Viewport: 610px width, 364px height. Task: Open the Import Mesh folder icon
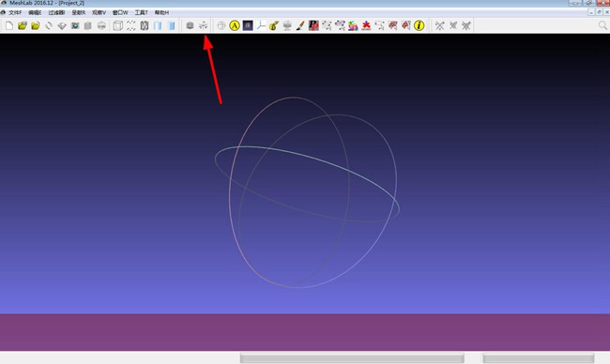(36, 25)
